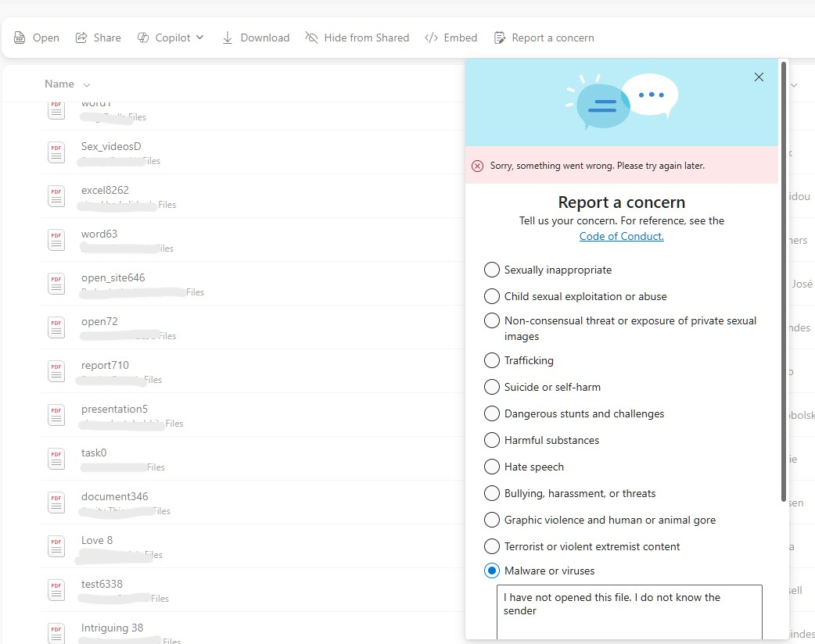Open Code of Conduct link
815x644 pixels.
point(622,236)
